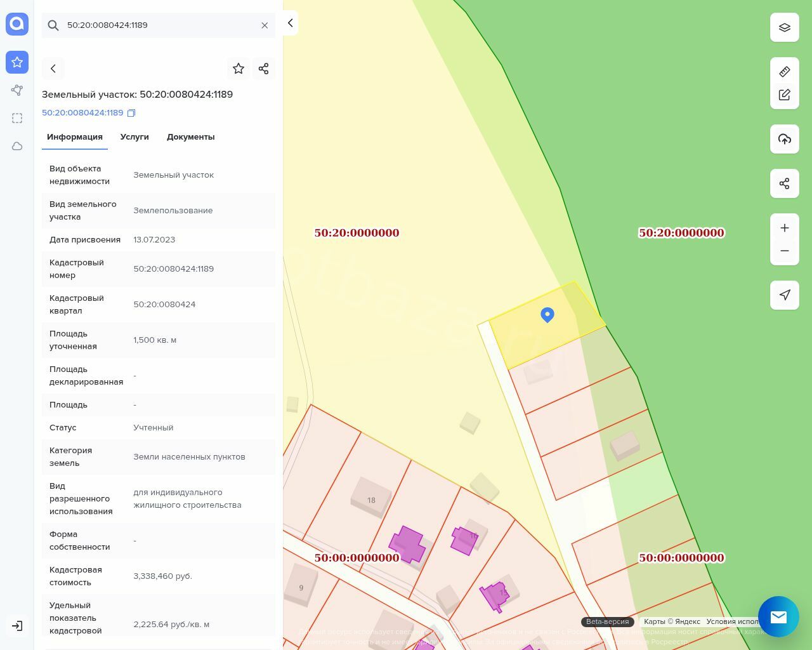Zoom out on the map

(x=784, y=251)
